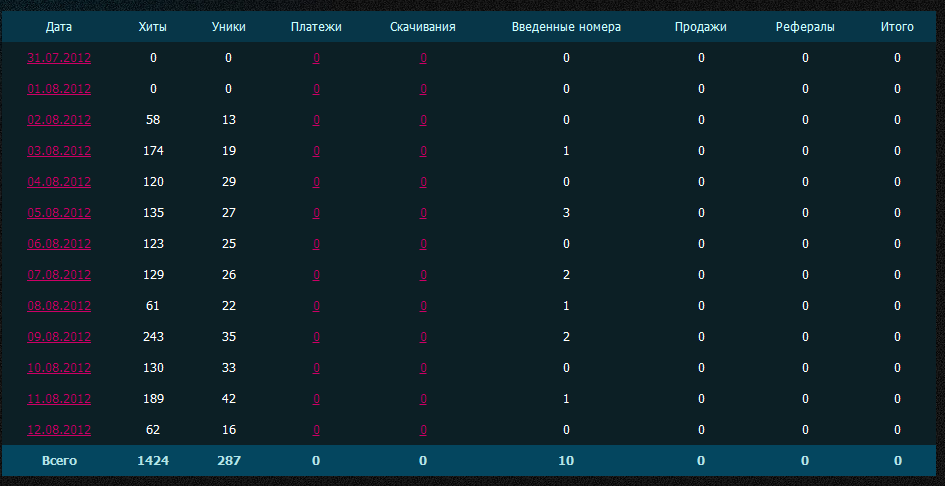This screenshot has height=486, width=945.
Task: Open the 05.08.2012 date link
Action: click(59, 213)
